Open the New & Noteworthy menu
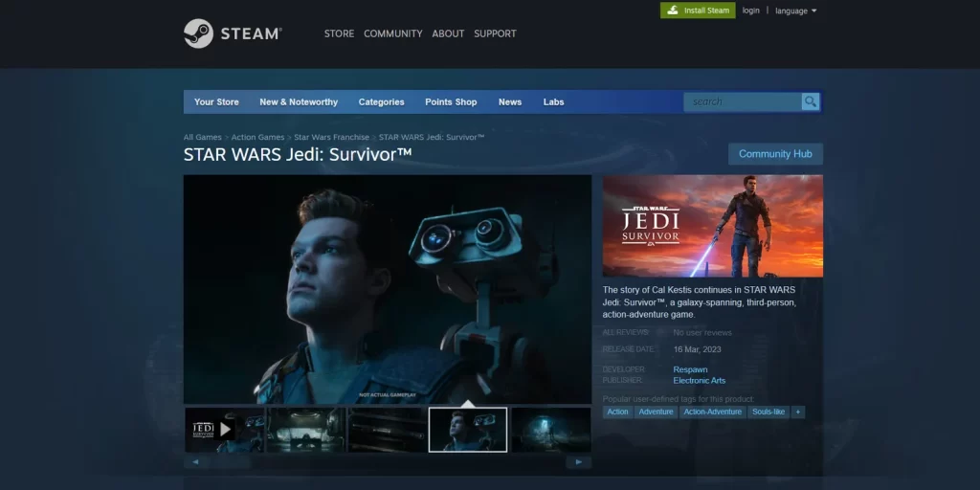Screen dimensions: 980x490 point(299,102)
